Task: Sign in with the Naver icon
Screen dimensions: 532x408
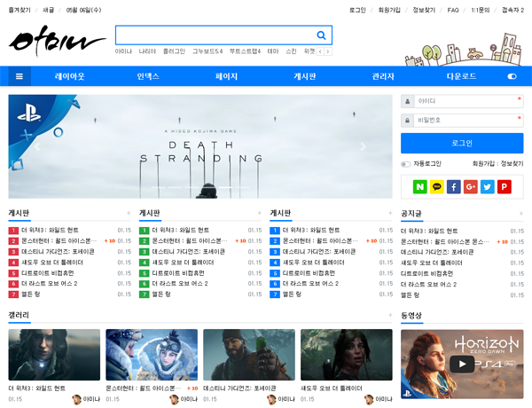Action: 419,186
